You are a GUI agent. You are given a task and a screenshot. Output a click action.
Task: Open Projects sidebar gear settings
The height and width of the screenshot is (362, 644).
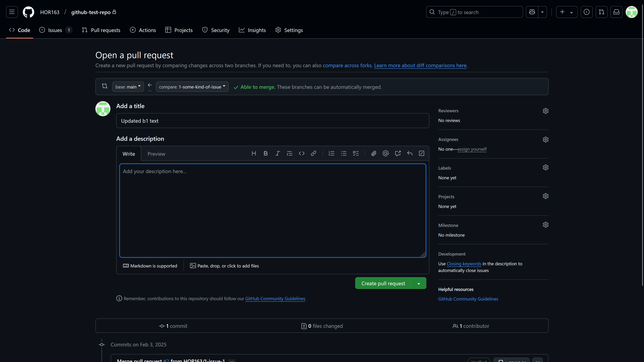(x=546, y=196)
